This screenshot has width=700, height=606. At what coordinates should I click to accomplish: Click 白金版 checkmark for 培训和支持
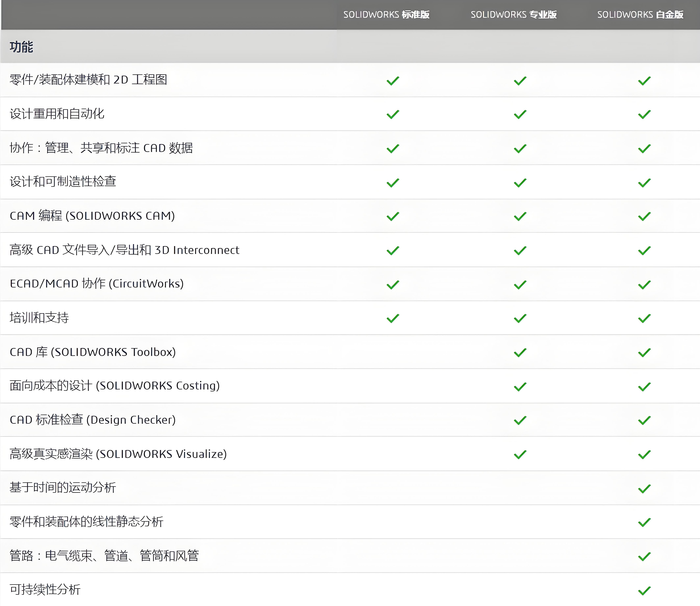[x=645, y=318]
